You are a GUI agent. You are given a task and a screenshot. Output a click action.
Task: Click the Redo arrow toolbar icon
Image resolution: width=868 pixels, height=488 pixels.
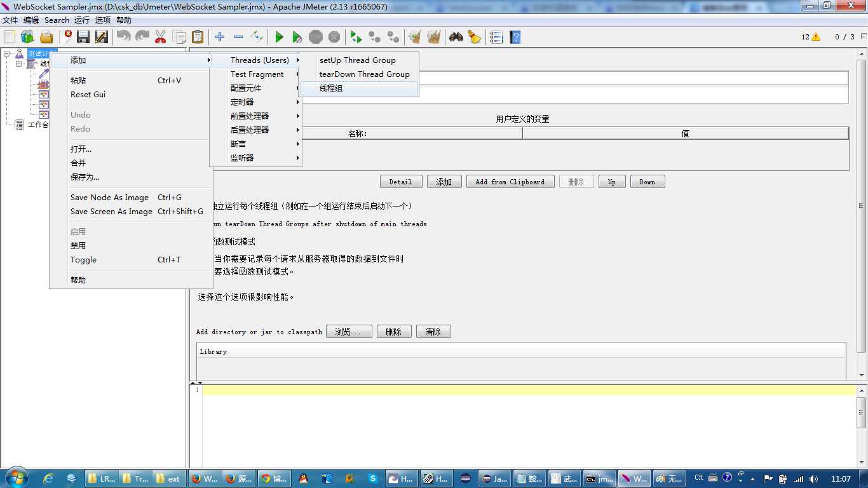tap(142, 37)
